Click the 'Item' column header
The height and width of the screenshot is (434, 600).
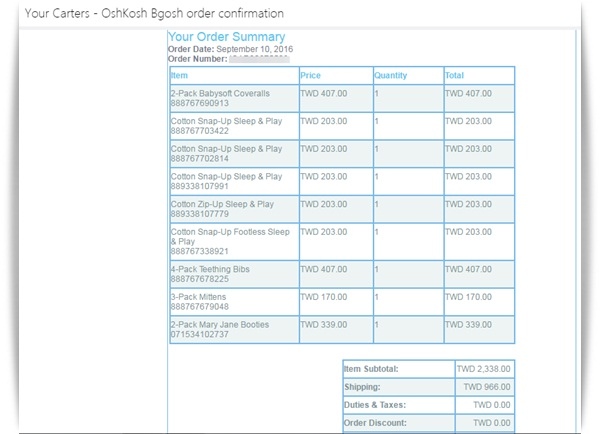coord(179,75)
